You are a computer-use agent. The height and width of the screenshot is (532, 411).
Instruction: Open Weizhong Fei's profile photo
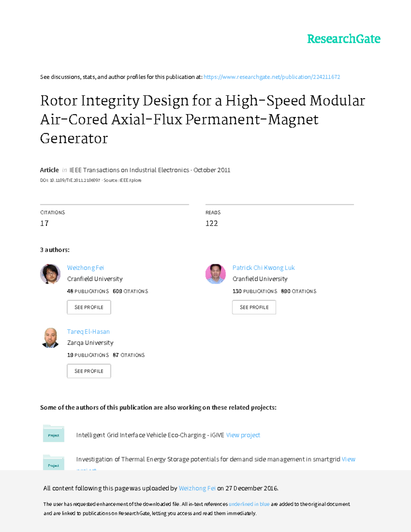pos(50,274)
